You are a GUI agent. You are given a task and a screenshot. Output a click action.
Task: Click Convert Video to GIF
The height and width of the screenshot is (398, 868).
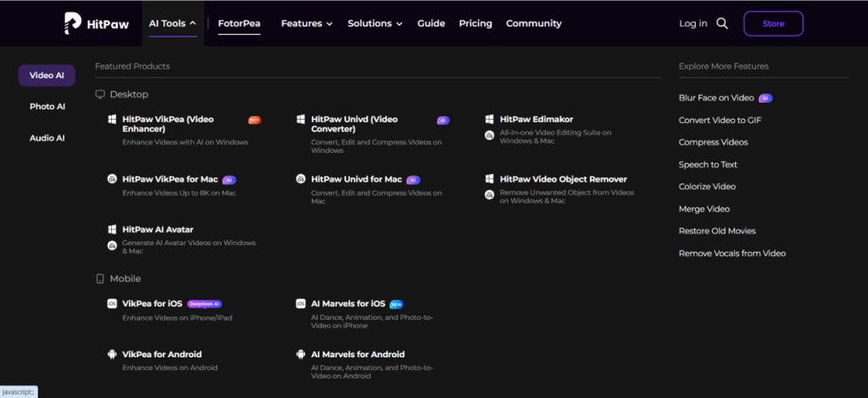(x=721, y=121)
